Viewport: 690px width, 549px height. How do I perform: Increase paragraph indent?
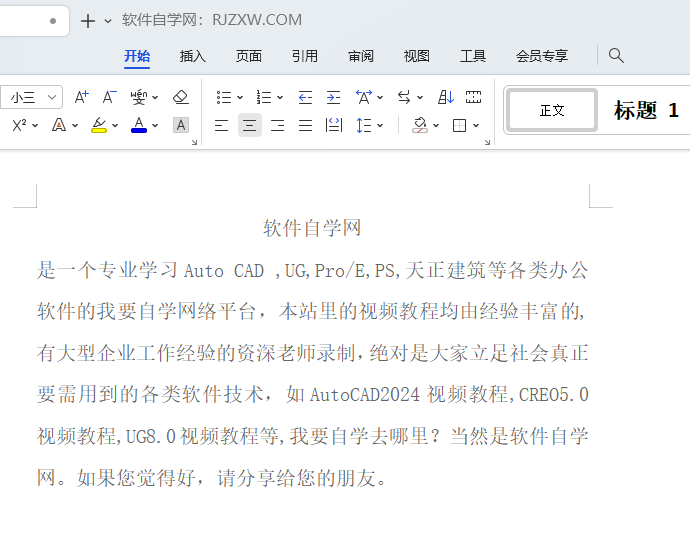point(333,97)
